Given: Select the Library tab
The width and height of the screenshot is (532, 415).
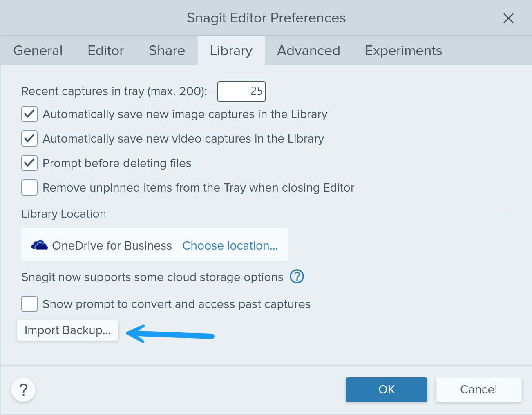Looking at the screenshot, I should point(231,51).
